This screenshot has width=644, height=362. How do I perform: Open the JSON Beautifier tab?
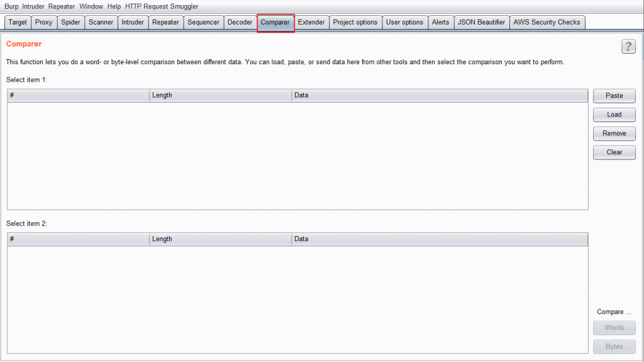pyautogui.click(x=481, y=22)
